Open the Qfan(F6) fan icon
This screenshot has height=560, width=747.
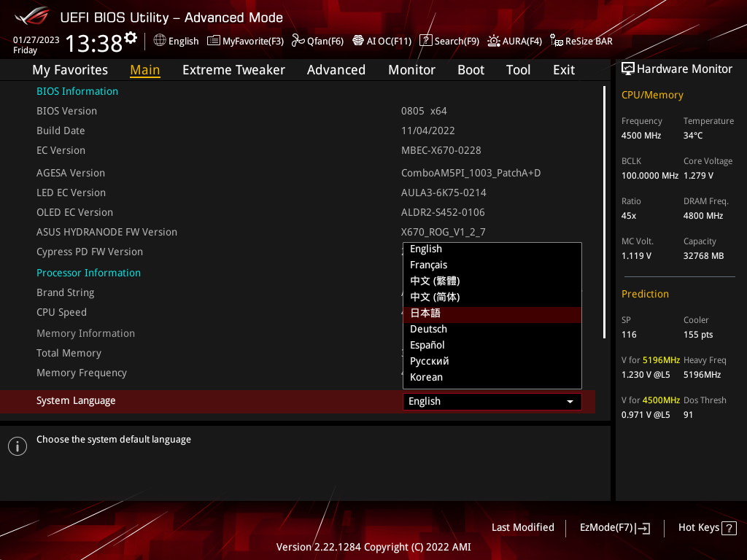(x=298, y=41)
